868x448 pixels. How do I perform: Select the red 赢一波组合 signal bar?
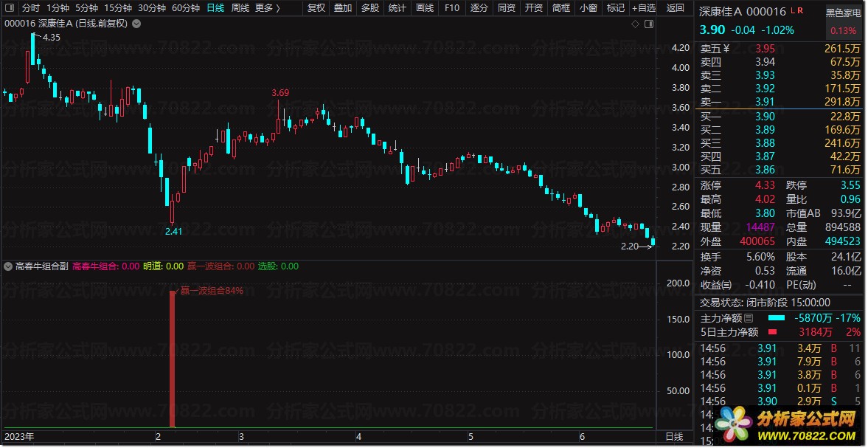[172, 359]
